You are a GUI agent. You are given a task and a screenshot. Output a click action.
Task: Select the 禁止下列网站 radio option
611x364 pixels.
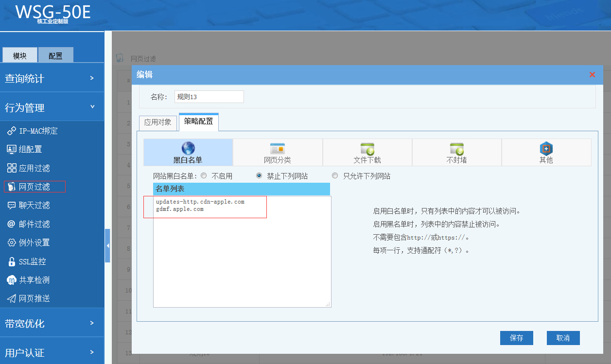(x=259, y=176)
